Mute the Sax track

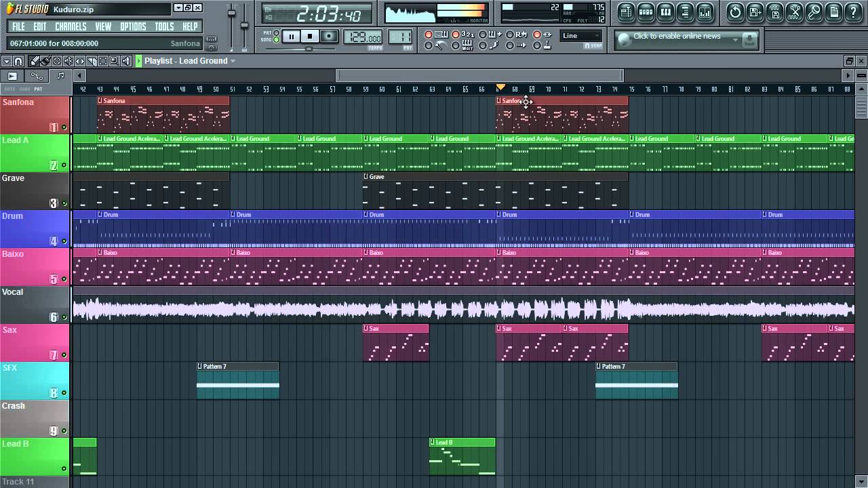(64, 354)
